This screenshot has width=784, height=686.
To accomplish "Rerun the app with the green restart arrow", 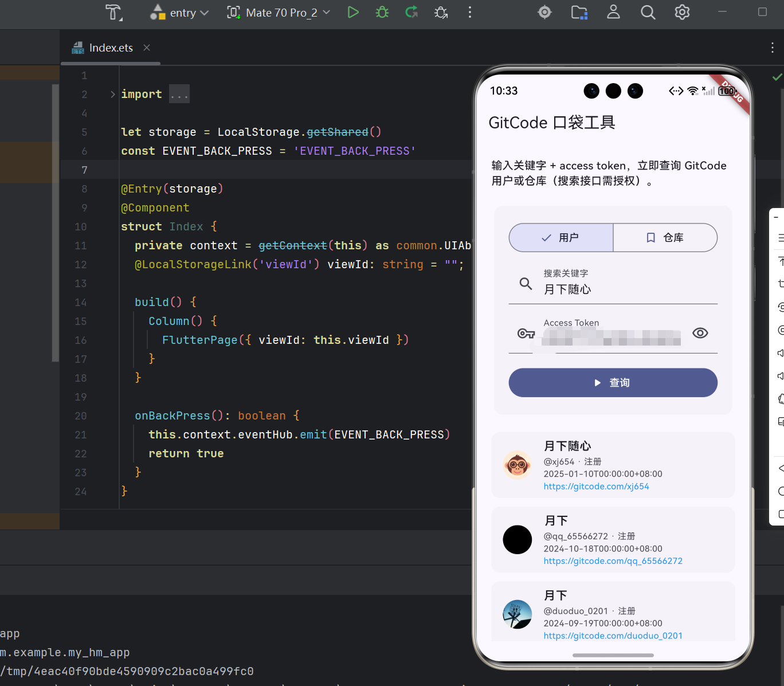I will tap(411, 12).
